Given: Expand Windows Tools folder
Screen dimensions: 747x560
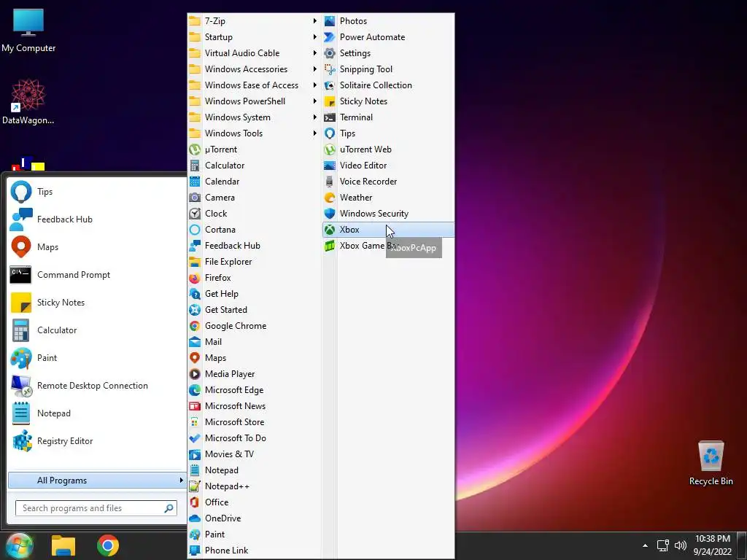Looking at the screenshot, I should click(x=254, y=133).
